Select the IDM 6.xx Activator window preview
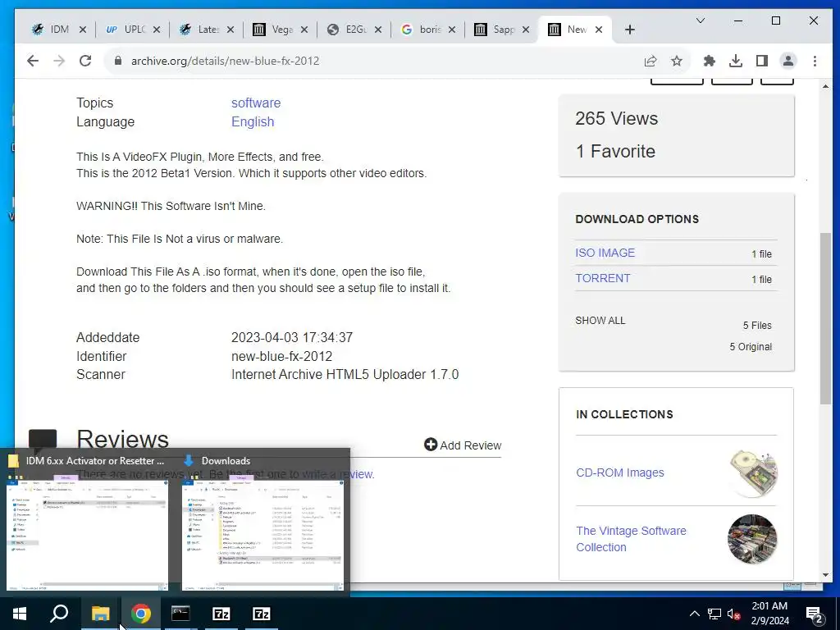The width and height of the screenshot is (840, 630). 87,533
